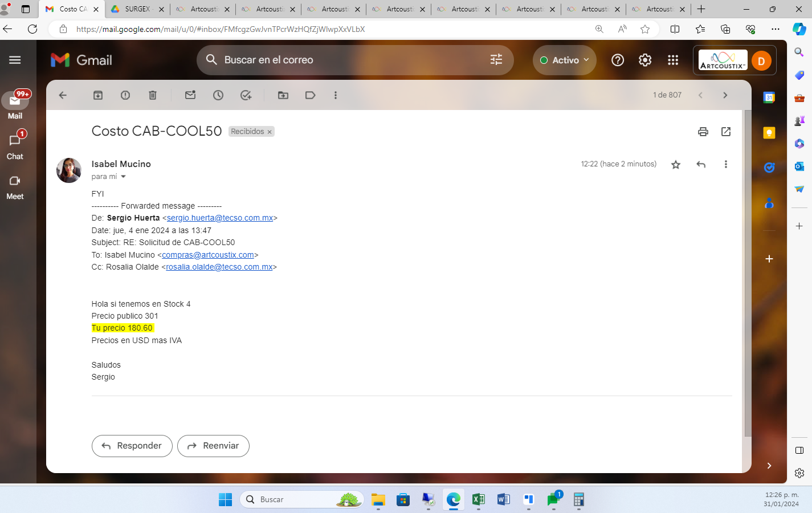Open more toolbar options menu
The height and width of the screenshot is (513, 812).
(x=336, y=95)
